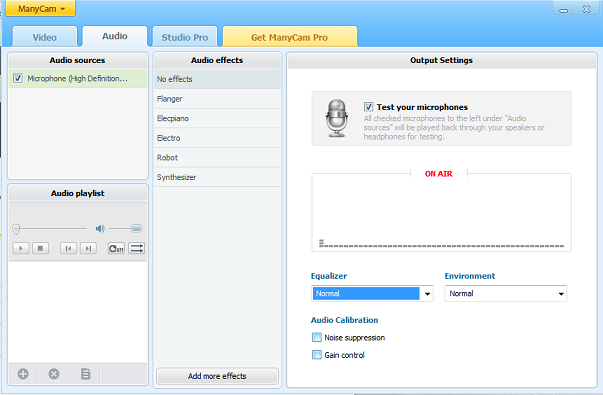Toggle repeat mode in audio playlist
The width and height of the screenshot is (603, 395).
(116, 248)
